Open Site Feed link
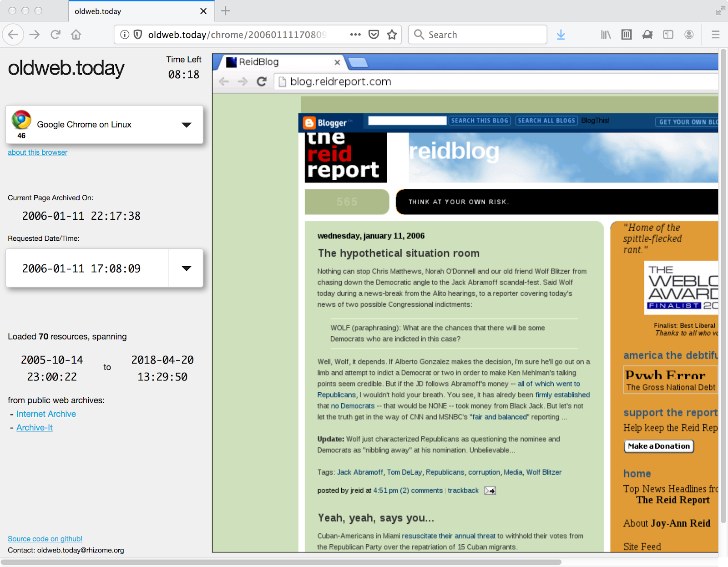Image resolution: width=728 pixels, height=567 pixels. [642, 547]
